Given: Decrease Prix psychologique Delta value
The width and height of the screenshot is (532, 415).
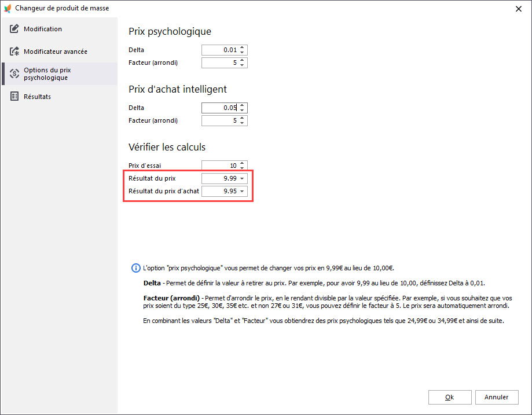Looking at the screenshot, I should (242, 52).
